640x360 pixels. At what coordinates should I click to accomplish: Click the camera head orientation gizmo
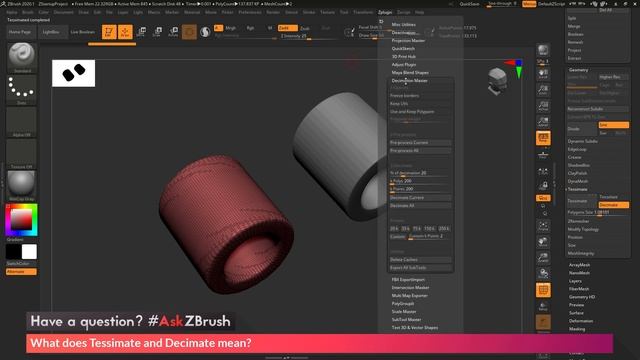498,81
